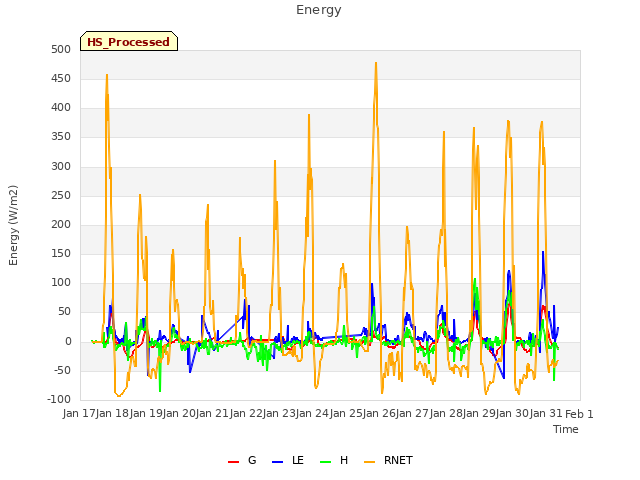This screenshot has width=640, height=480.
Task: Click the green H legend color marker
Action: (325, 462)
